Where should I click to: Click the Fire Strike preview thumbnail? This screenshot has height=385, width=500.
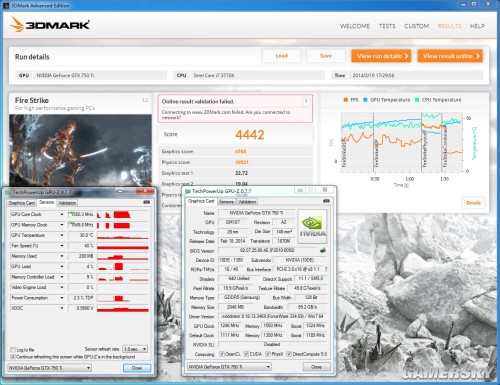point(80,150)
